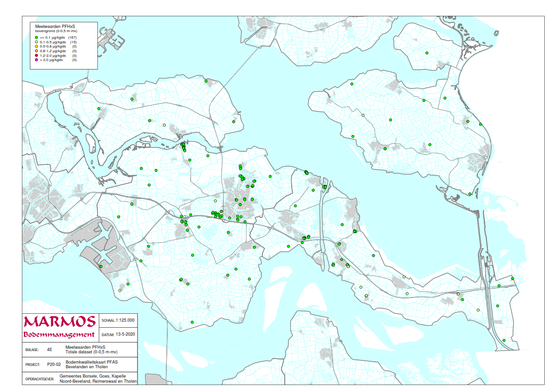Select the bijlage number 4E
The height and width of the screenshot is (392, 555).
tap(49, 349)
